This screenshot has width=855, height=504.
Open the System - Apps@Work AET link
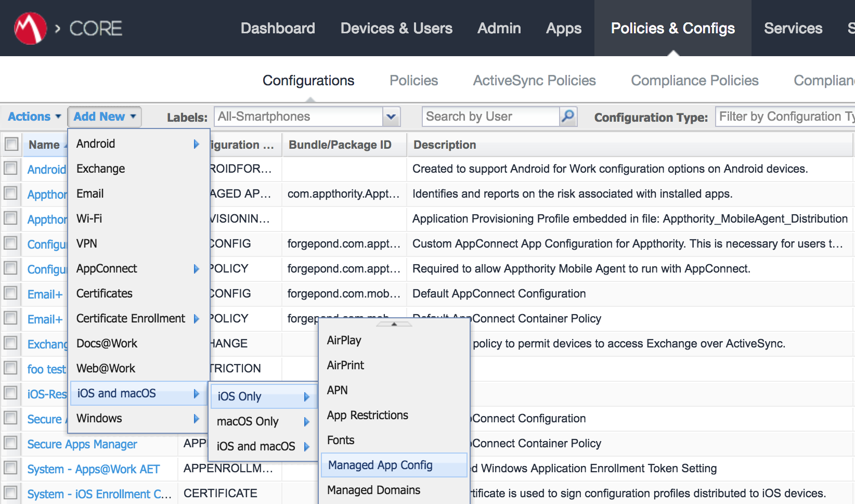point(93,469)
